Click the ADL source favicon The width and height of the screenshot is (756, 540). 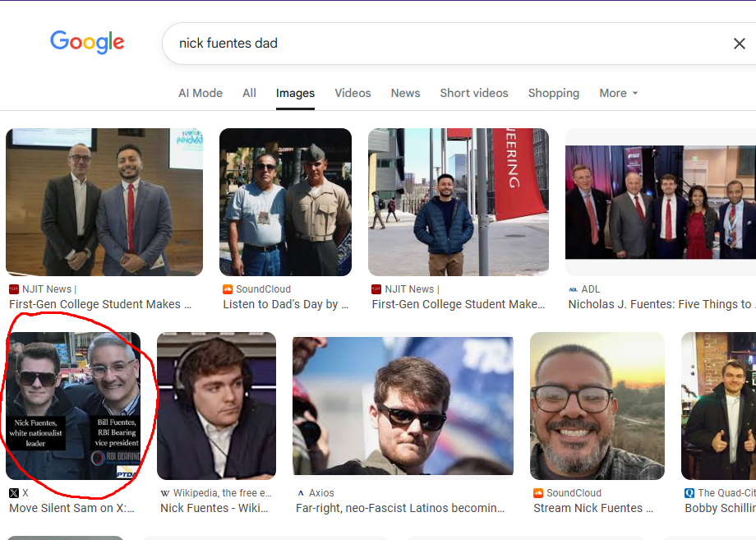pyautogui.click(x=574, y=289)
